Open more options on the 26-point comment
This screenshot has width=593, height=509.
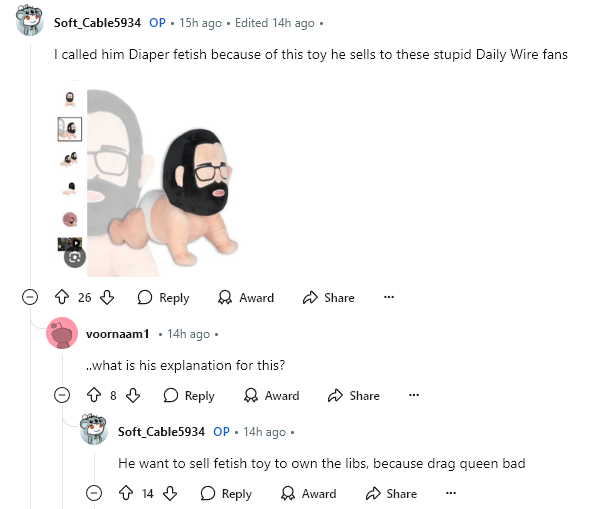coord(389,297)
